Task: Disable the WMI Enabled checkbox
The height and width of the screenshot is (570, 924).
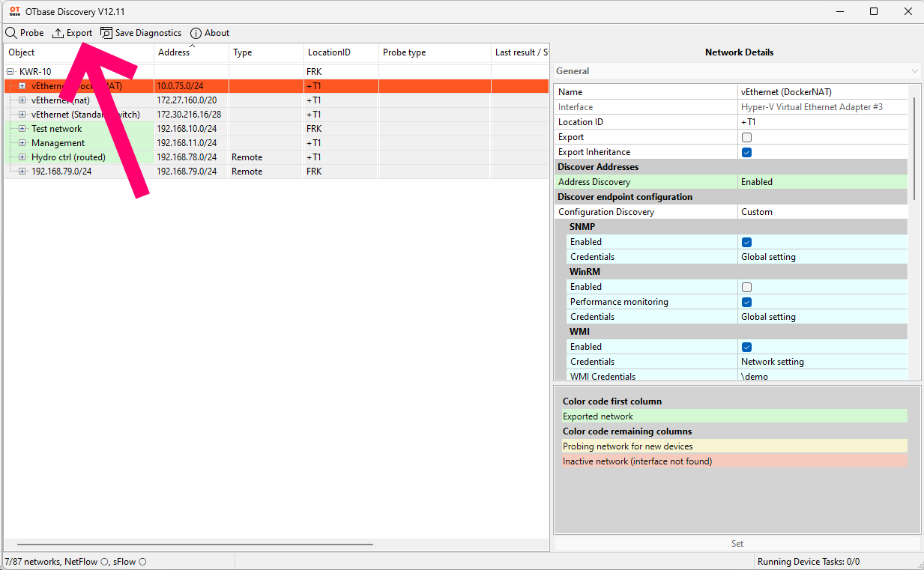Action: point(746,347)
